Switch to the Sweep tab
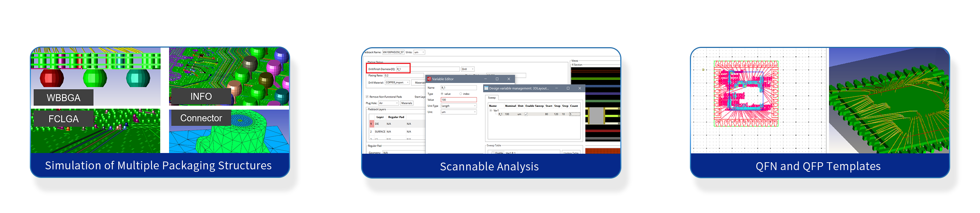Image resolution: width=980 pixels, height=213 pixels. tap(492, 98)
